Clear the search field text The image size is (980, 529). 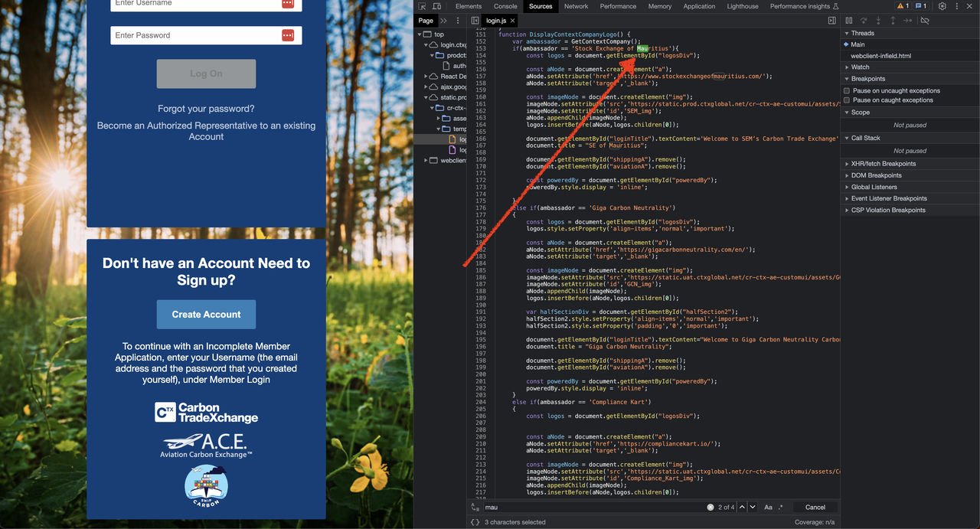click(710, 507)
